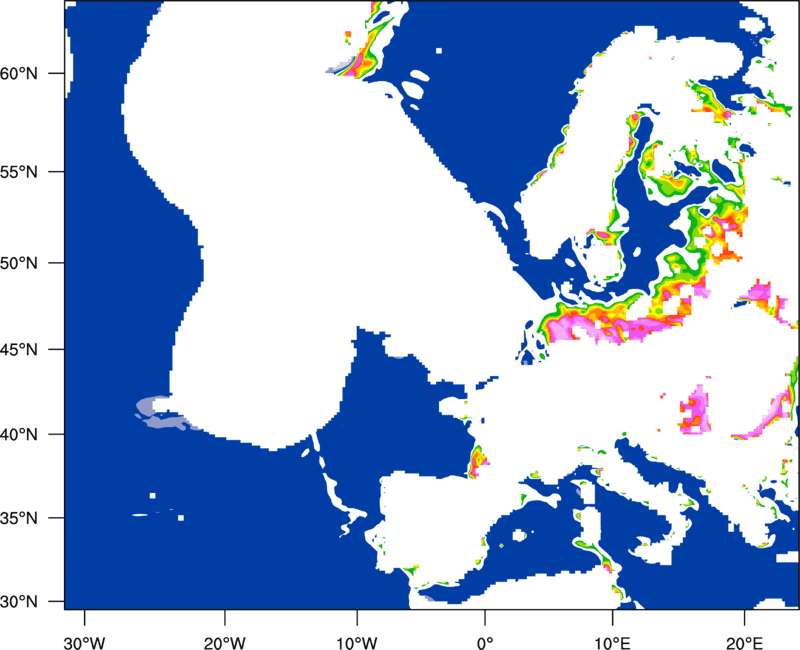800x650 pixels.
Task: Click the 10°E longitude label
Action: click(x=612, y=643)
